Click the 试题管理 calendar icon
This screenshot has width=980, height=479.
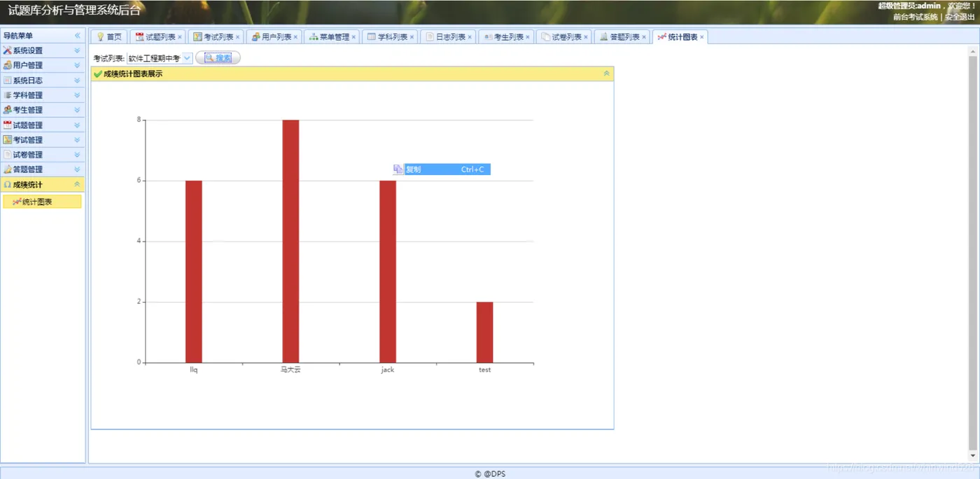click(7, 125)
